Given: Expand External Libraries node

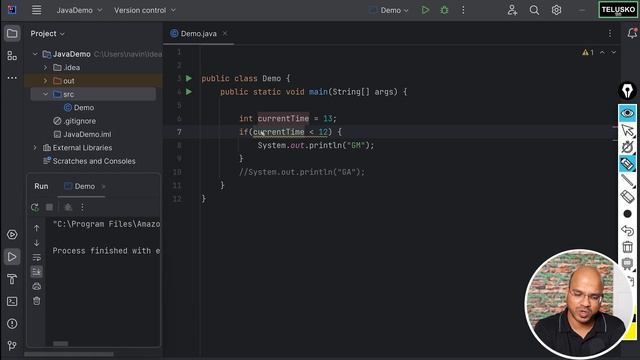Looking at the screenshot, I should 35,148.
